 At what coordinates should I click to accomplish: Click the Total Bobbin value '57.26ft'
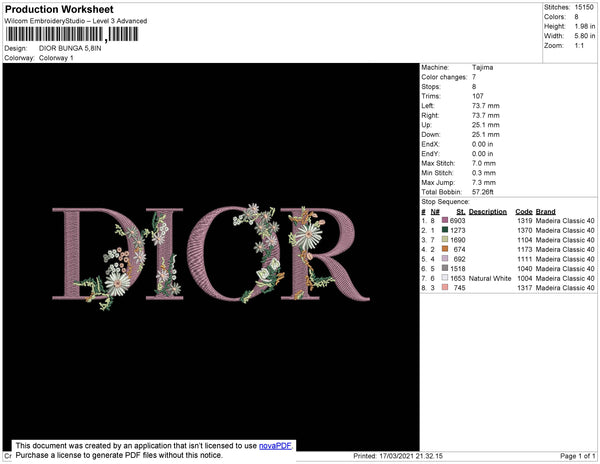(483, 192)
